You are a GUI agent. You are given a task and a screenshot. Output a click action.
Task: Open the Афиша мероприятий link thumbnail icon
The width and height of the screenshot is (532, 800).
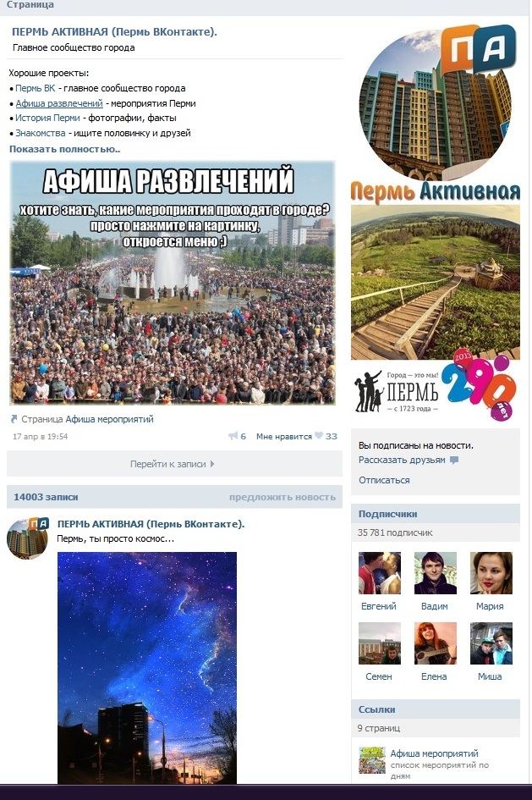372,760
